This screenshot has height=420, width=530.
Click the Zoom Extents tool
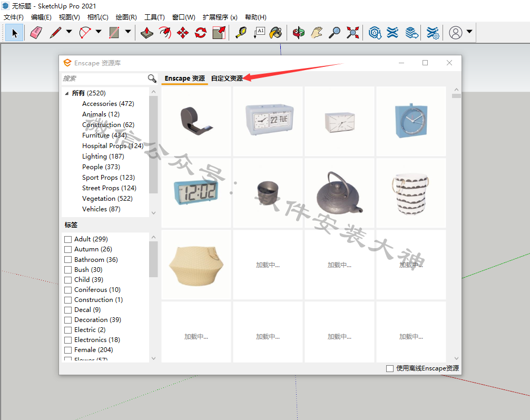(352, 33)
